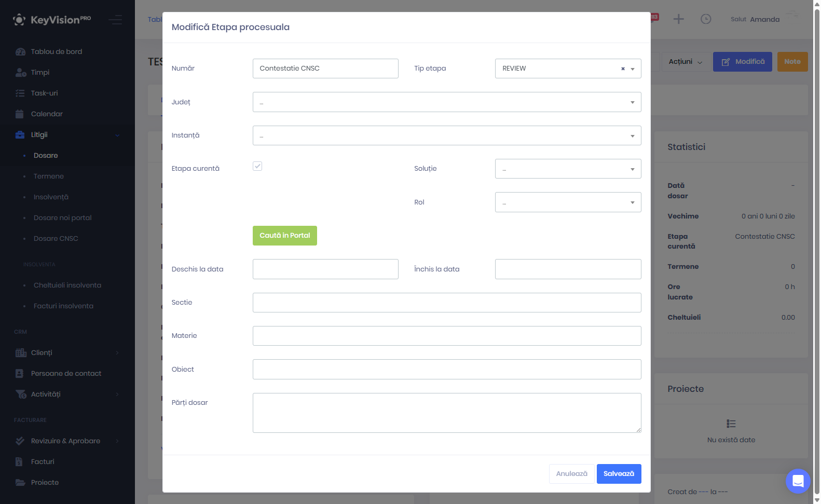
Task: Click the list icon in Proiecte panel
Action: tap(731, 424)
